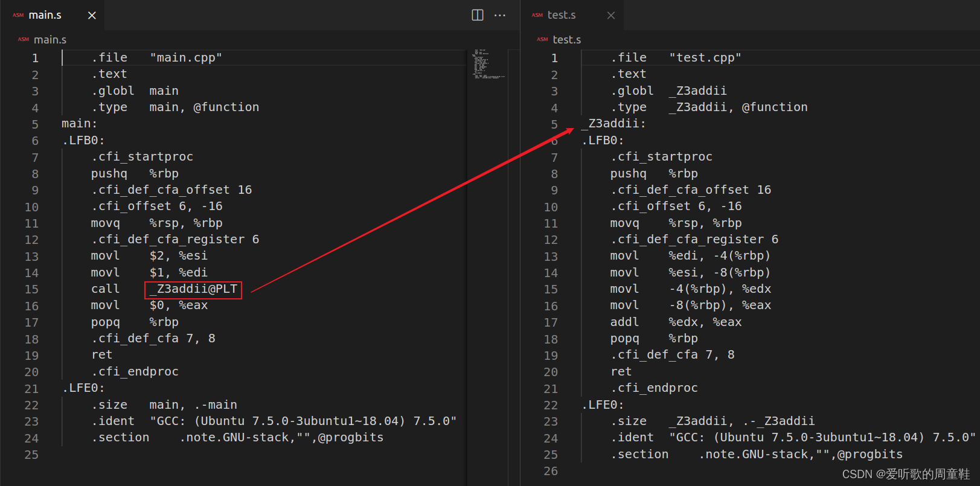Viewport: 980px width, 486px height.
Task: Click '.cfi_startproc' line in main.s
Action: point(143,156)
